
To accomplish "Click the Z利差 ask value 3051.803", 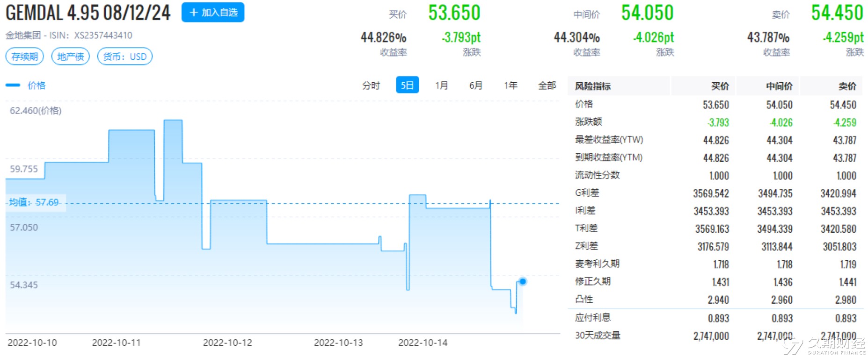I will (839, 247).
